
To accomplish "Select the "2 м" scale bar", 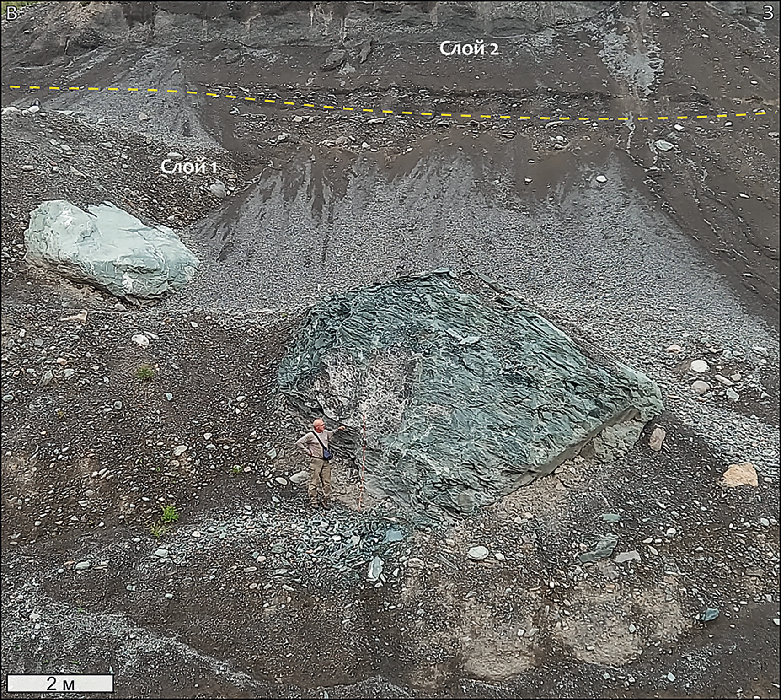I will tap(60, 683).
